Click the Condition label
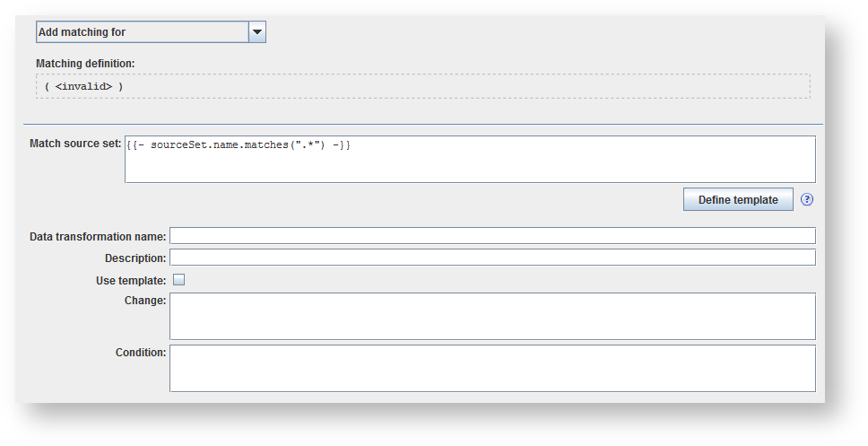This screenshot has width=868, height=446. (x=141, y=353)
